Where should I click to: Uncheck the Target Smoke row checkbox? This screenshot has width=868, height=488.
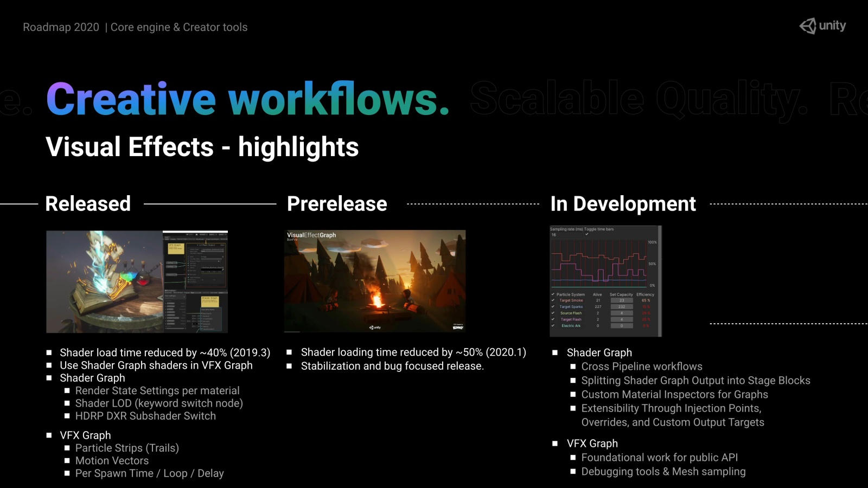pos(553,300)
